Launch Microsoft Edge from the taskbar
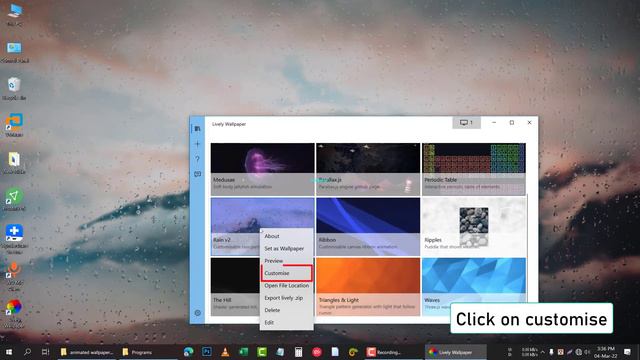This screenshot has height=360, width=640. pos(189,352)
